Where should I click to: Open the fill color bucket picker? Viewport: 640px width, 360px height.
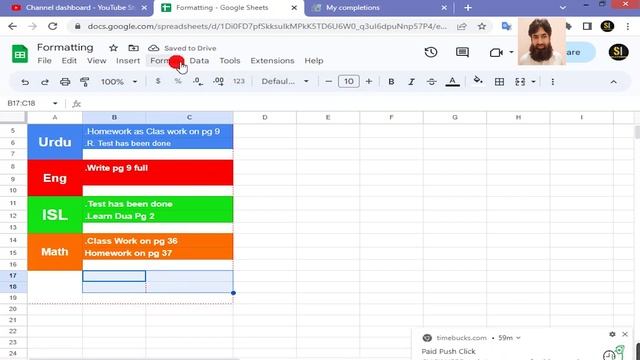coord(478,80)
